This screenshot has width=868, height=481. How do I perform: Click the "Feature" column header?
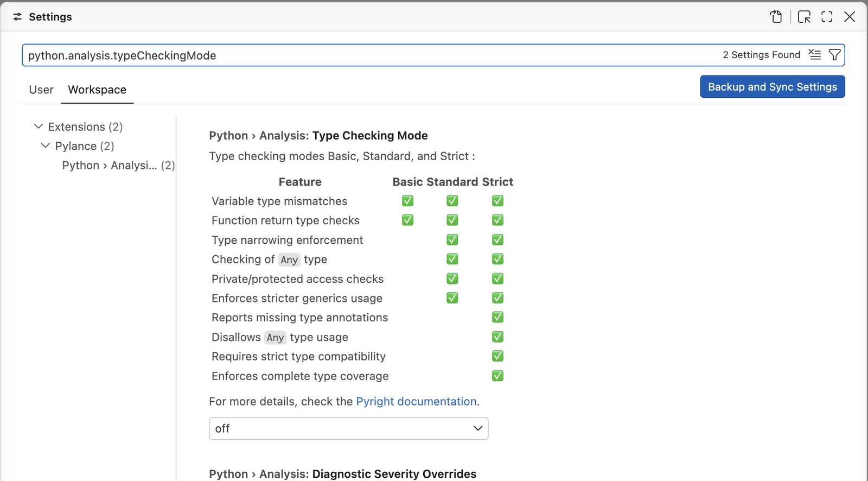(x=300, y=182)
